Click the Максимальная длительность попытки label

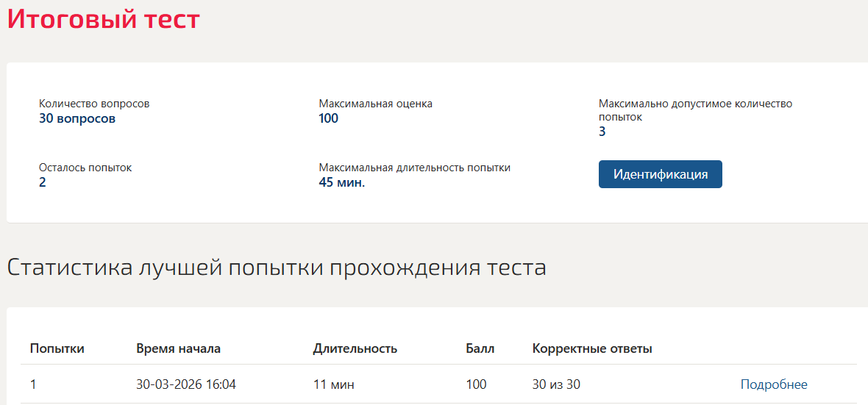click(415, 168)
